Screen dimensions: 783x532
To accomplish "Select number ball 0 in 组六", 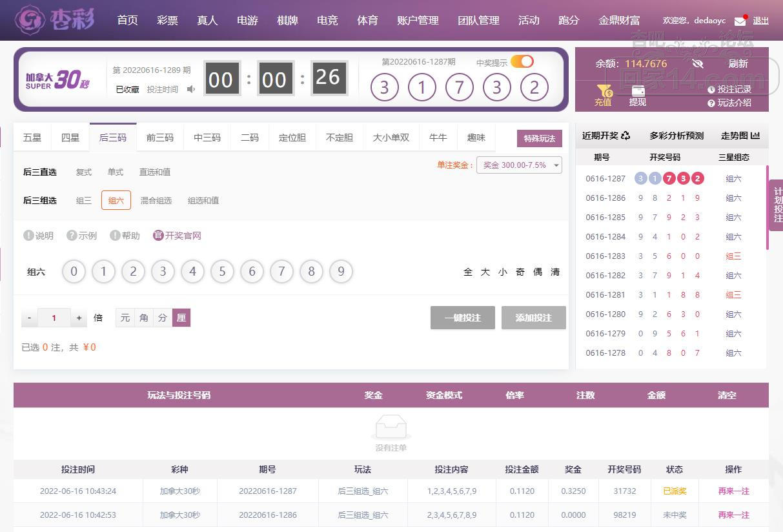I will [x=74, y=272].
